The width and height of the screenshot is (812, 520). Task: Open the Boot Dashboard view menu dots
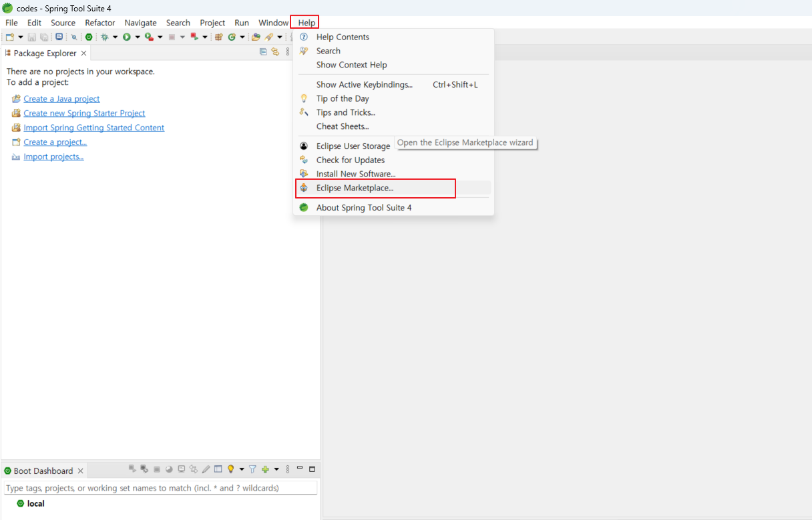click(x=288, y=469)
